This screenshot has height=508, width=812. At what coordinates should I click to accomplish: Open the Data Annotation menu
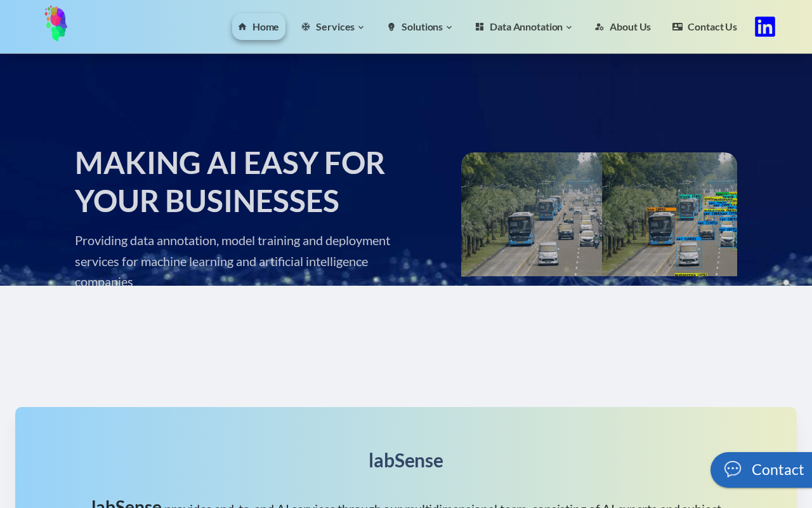pos(524,27)
